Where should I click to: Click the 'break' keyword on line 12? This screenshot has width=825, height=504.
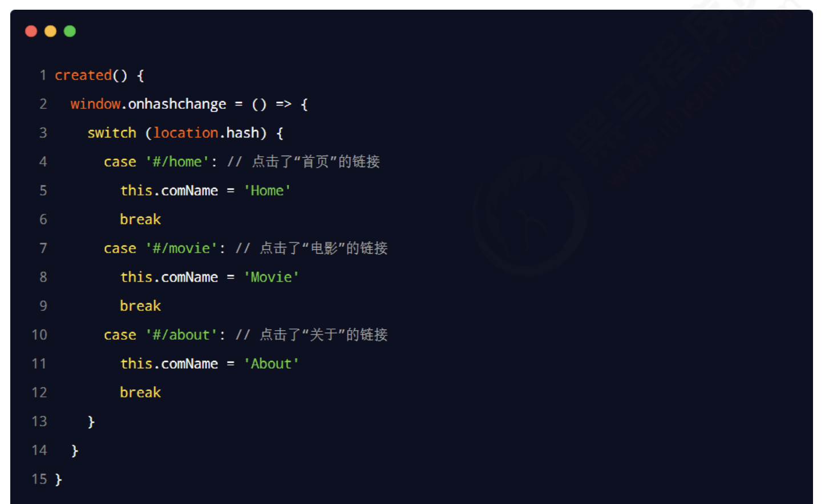(x=140, y=392)
